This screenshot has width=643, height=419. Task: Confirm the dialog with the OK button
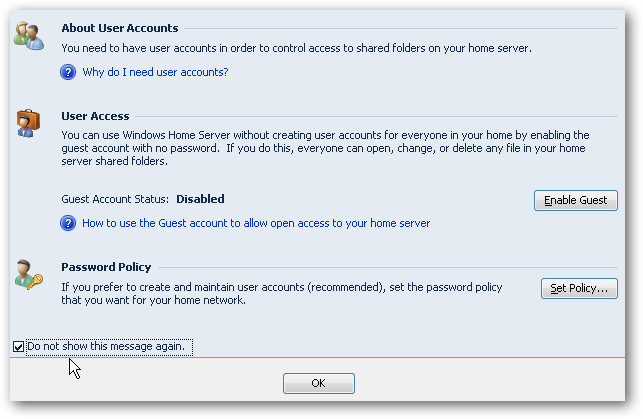tap(318, 383)
